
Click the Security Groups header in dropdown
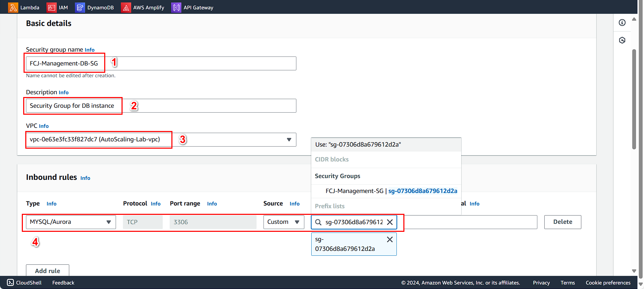[338, 176]
